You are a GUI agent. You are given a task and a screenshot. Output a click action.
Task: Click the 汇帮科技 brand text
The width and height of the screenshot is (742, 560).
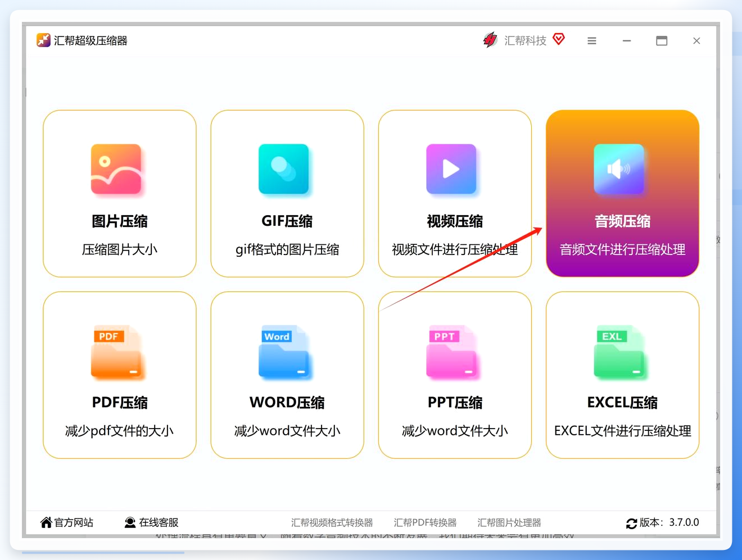pos(526,40)
